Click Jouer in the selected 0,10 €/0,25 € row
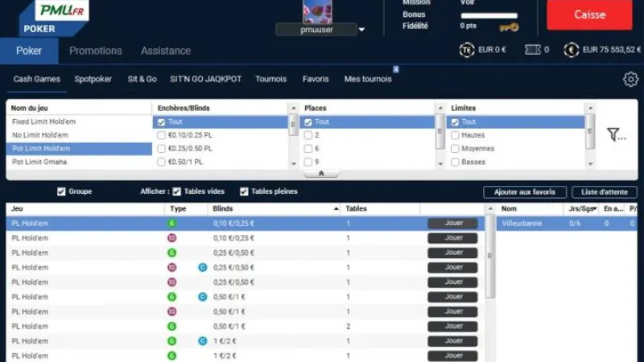 (x=452, y=224)
